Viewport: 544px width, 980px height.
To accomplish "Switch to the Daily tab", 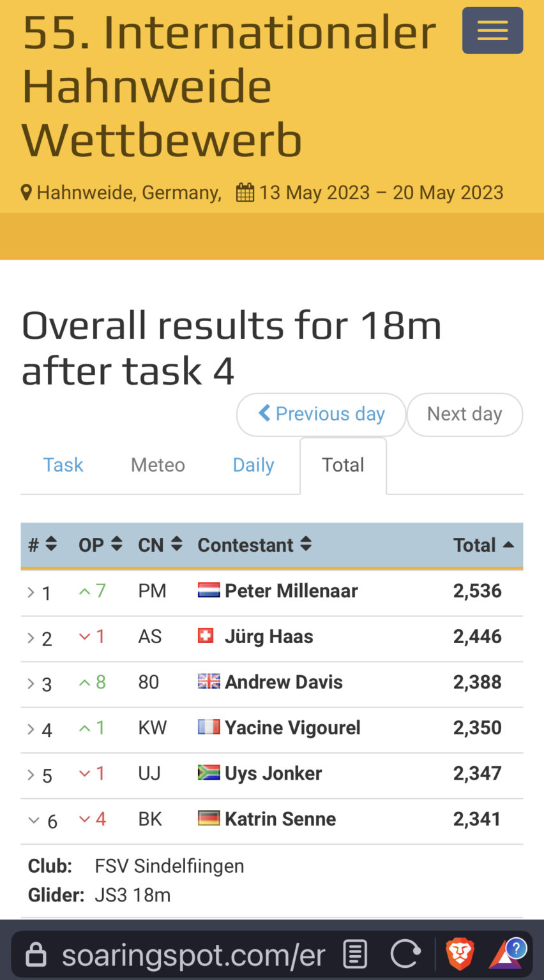I will point(253,465).
